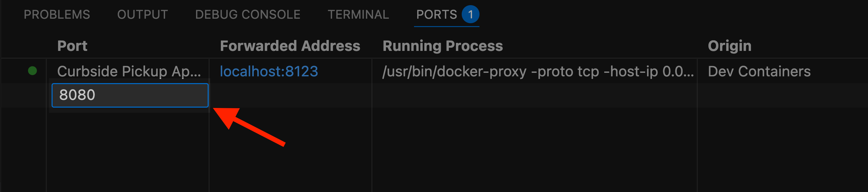Select the Curbside Pickup port label

(129, 72)
